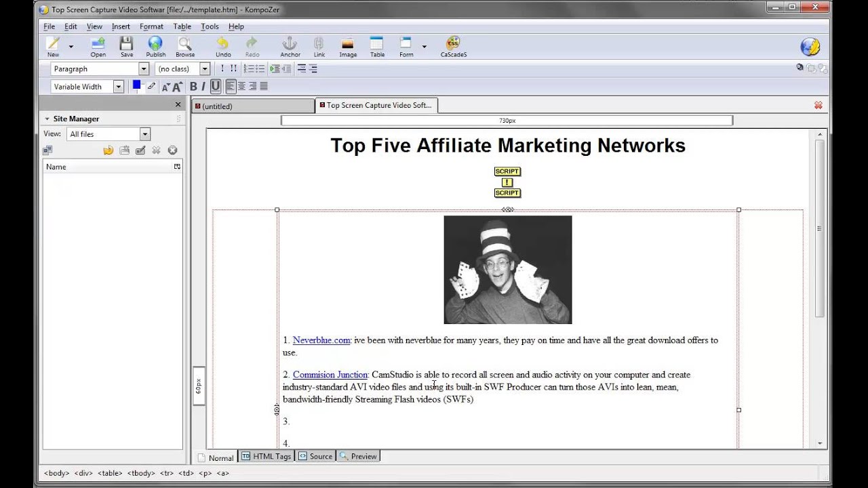Switch to HTML Tags view
868x488 pixels.
pyautogui.click(x=266, y=457)
